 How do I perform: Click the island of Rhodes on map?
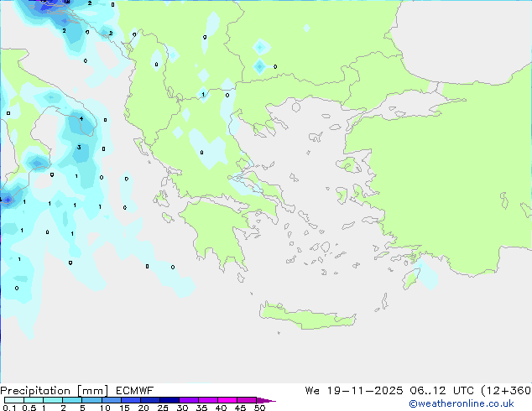click(x=411, y=278)
